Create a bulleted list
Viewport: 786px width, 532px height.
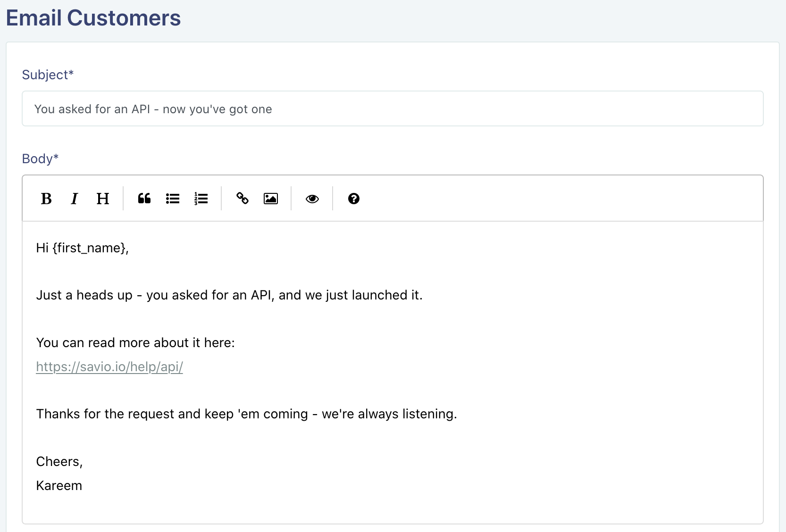point(173,199)
